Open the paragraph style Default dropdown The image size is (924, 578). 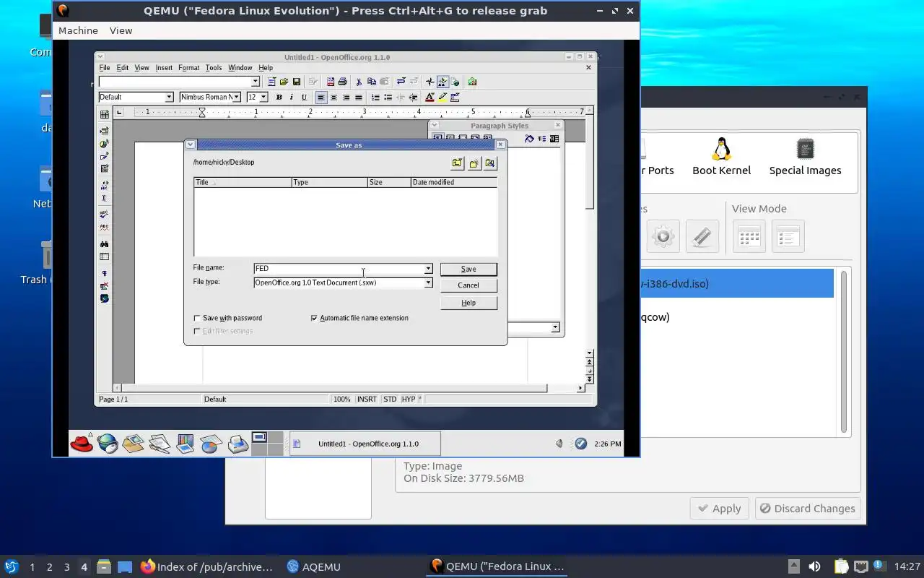[x=169, y=97]
